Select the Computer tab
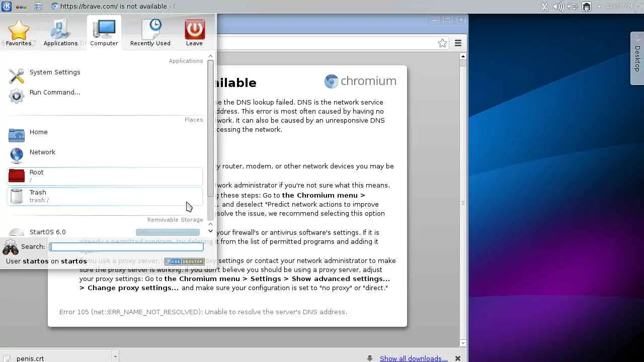644x362 pixels. click(104, 33)
